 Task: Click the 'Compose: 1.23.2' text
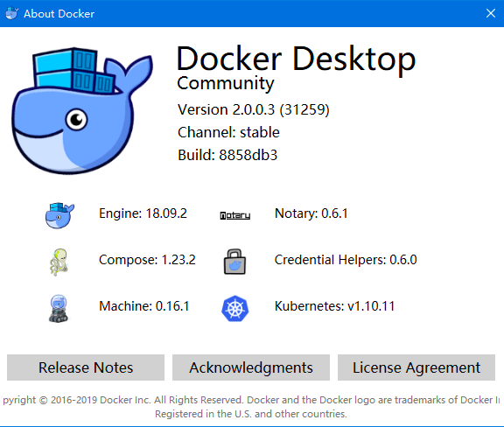point(147,260)
